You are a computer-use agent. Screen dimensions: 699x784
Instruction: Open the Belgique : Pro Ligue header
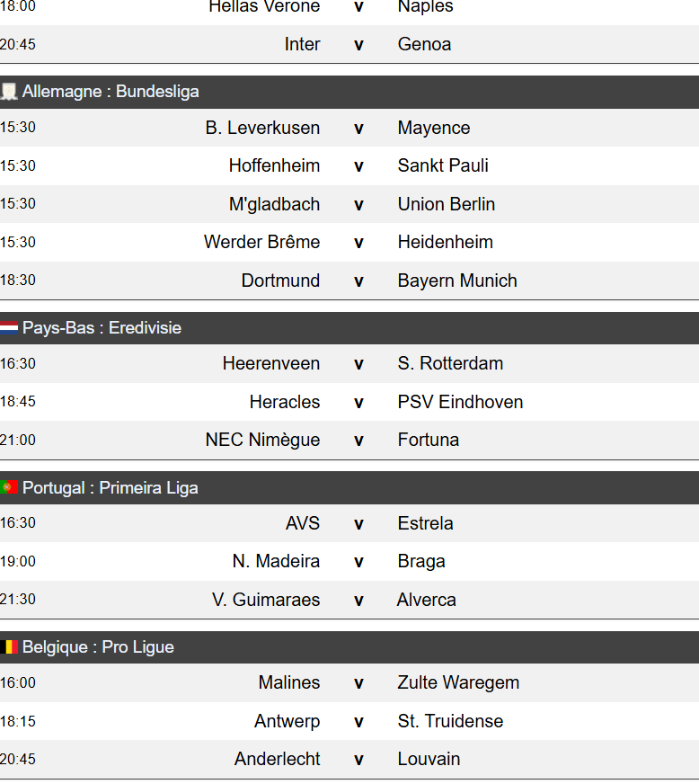pyautogui.click(x=98, y=647)
